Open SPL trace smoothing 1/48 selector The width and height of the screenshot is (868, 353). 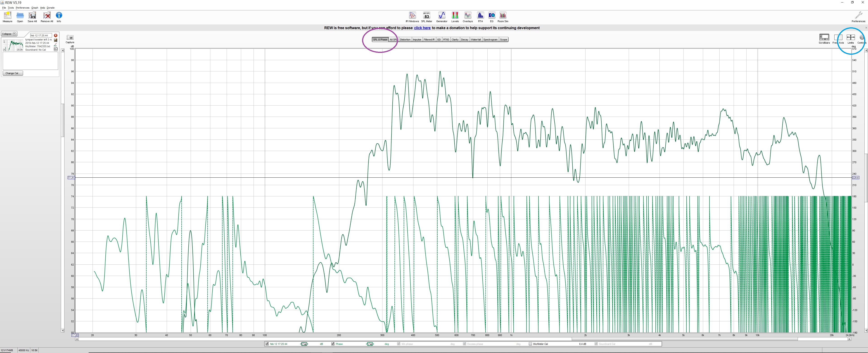(x=304, y=344)
